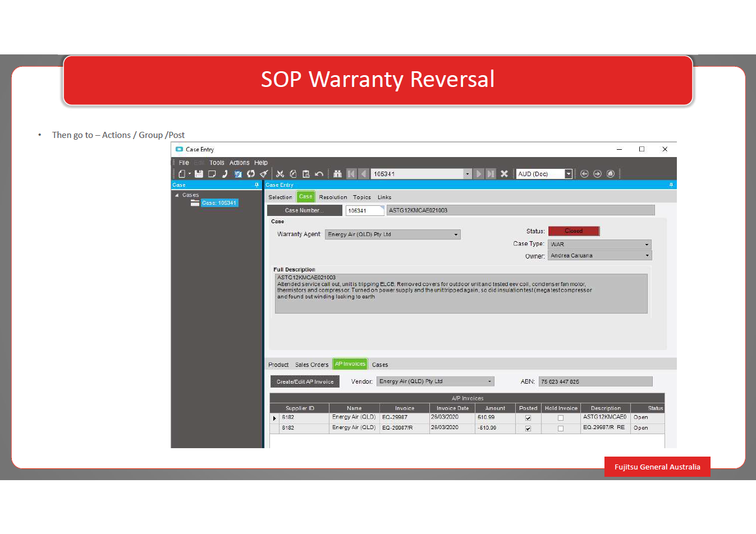Viewport: 756px width, 534px height.
Task: Click the Delete X icon in toolbar
Action: 504,174
